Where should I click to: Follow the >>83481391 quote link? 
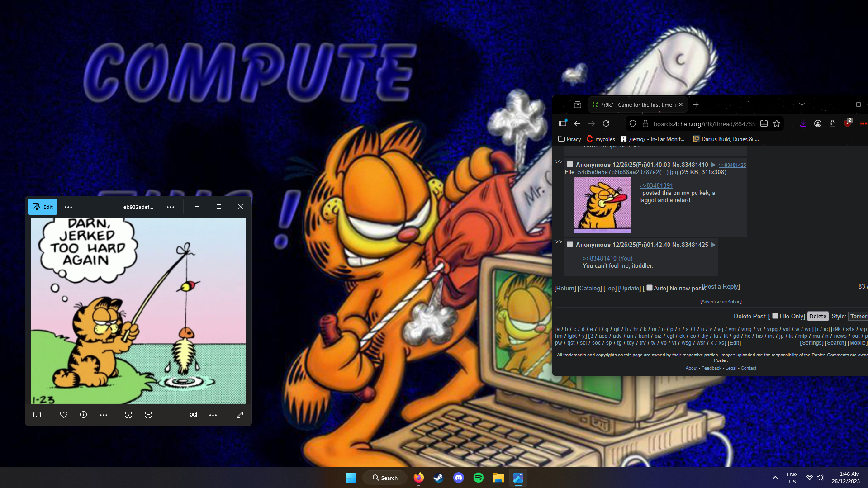pos(656,185)
